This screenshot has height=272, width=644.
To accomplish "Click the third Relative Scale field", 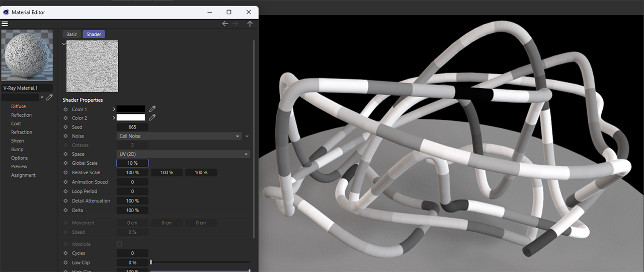I will [201, 172].
